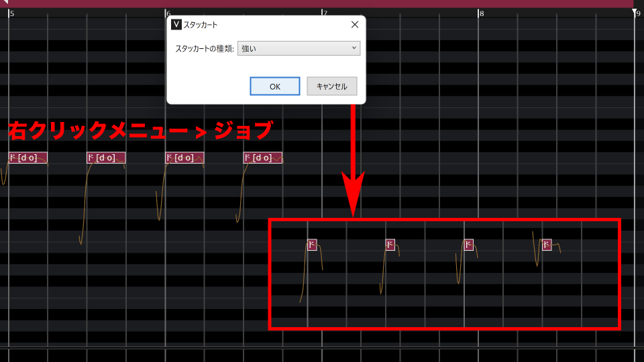Click the maroon part bar at top

tap(322, 3)
